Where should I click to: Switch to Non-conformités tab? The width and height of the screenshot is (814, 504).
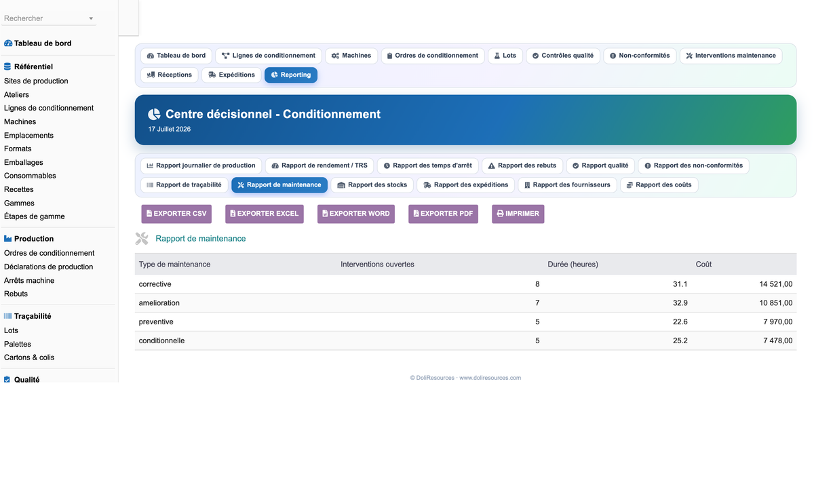[640, 56]
